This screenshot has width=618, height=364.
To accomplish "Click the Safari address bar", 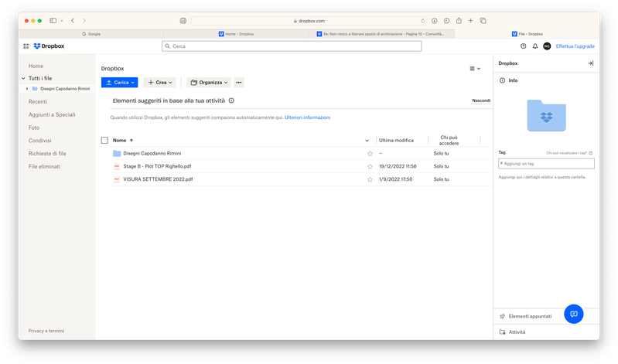I will pyautogui.click(x=309, y=21).
